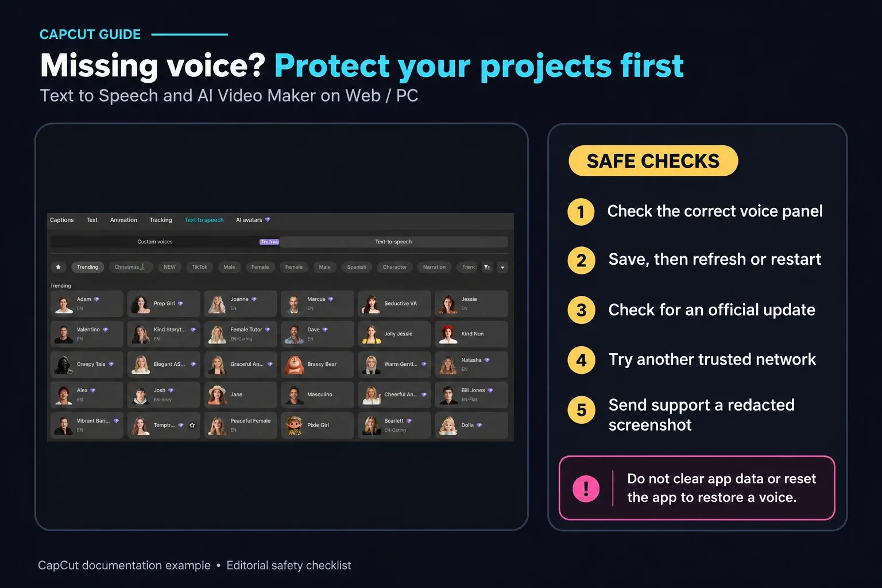Screen dimensions: 882x588
Task: Choose the Creepy Tale hooded avatar
Action: 63,365
